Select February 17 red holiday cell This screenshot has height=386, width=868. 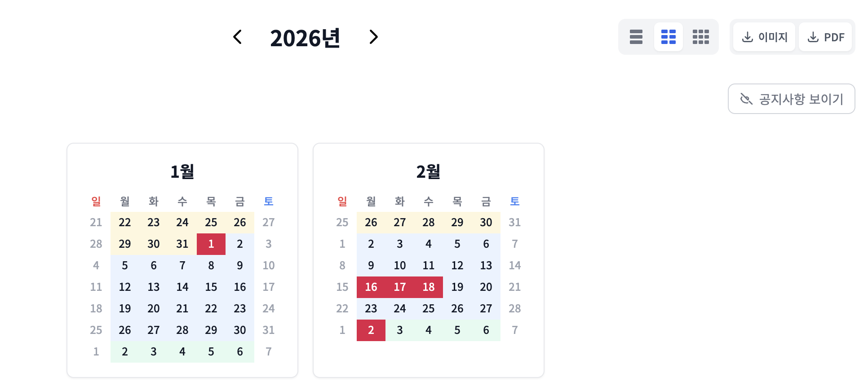(400, 287)
